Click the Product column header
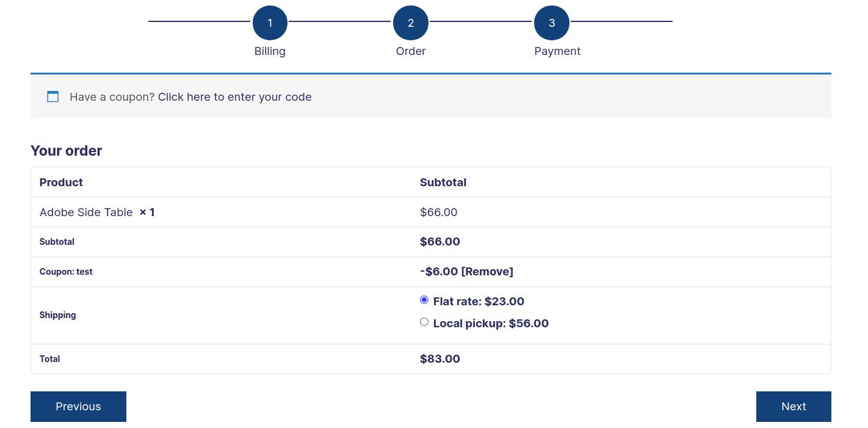Viewport: 868px width, 428px height. 61,183
